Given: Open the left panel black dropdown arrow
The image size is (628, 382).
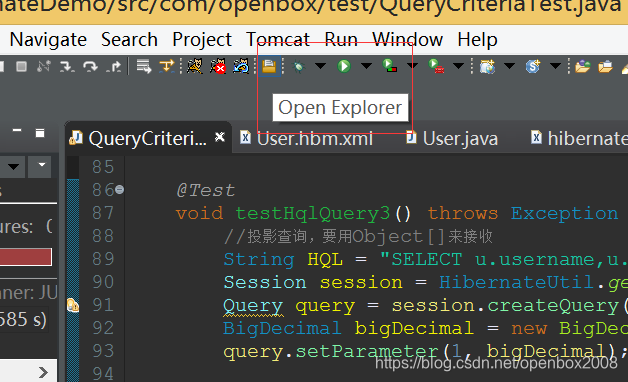Looking at the screenshot, I should (13, 167).
